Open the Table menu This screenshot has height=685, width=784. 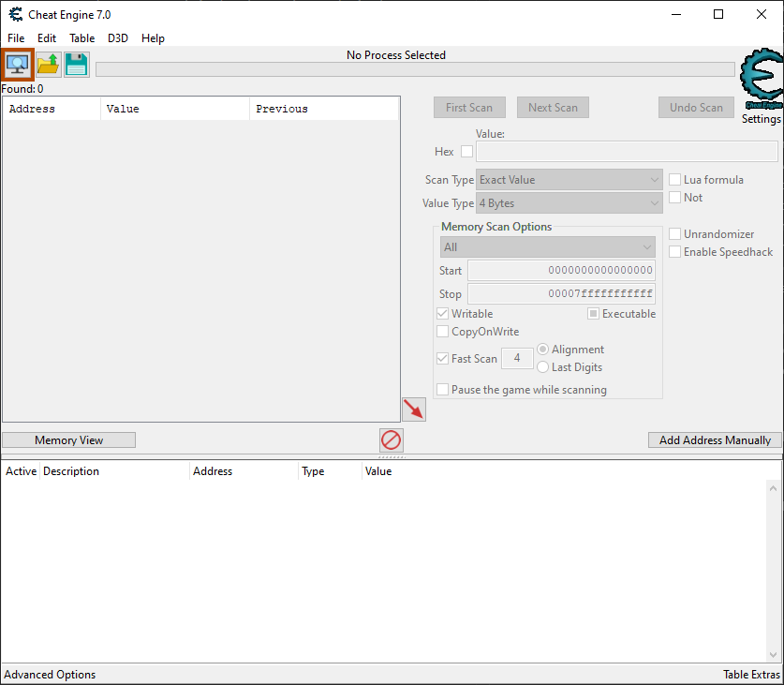click(x=82, y=38)
